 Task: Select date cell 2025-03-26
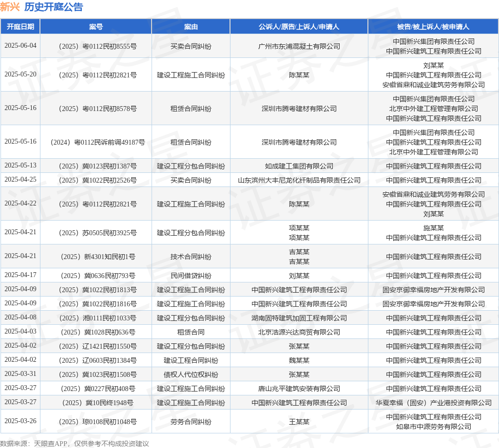20,421
